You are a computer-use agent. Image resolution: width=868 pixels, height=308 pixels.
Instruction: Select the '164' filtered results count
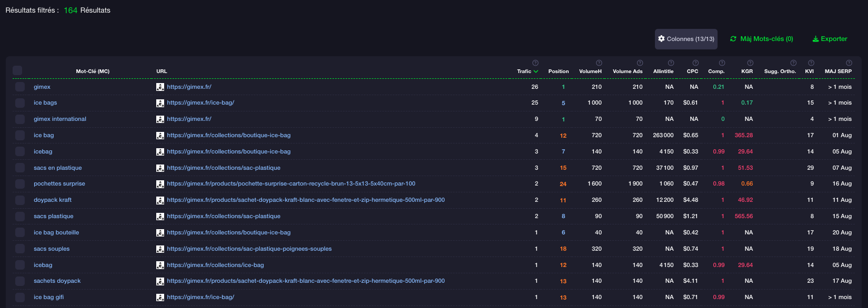pos(70,11)
